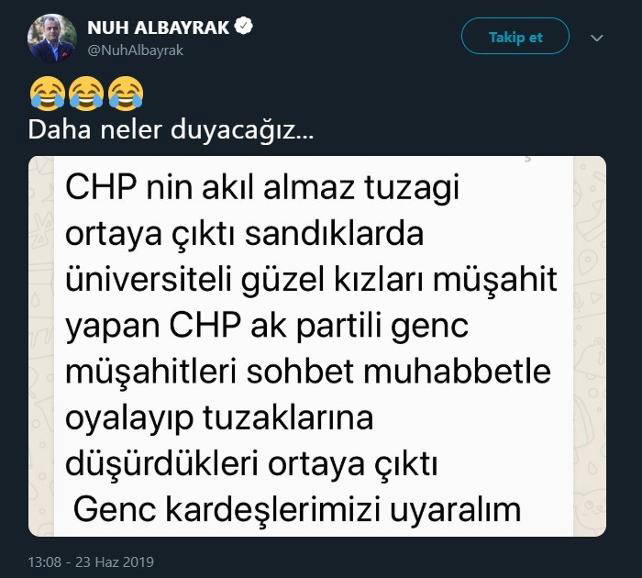This screenshot has width=642, height=578.
Task: Open the 13:08 tweet timestamp
Action: click(46, 562)
